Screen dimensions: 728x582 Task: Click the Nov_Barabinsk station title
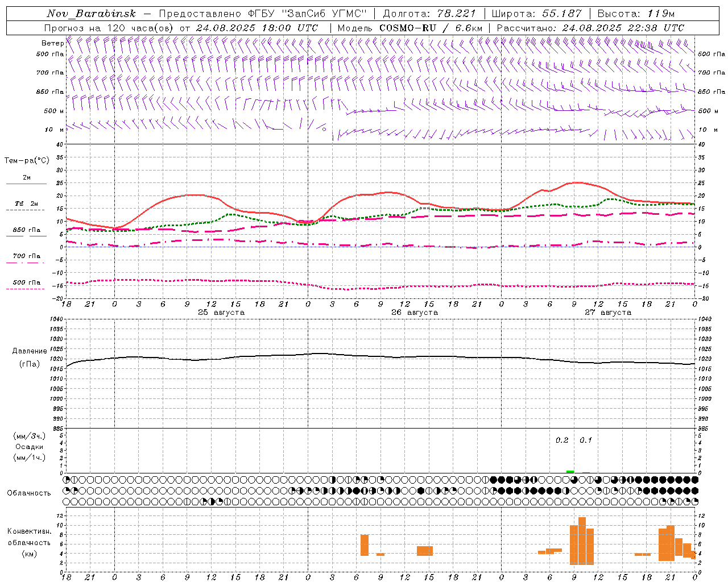(x=91, y=14)
